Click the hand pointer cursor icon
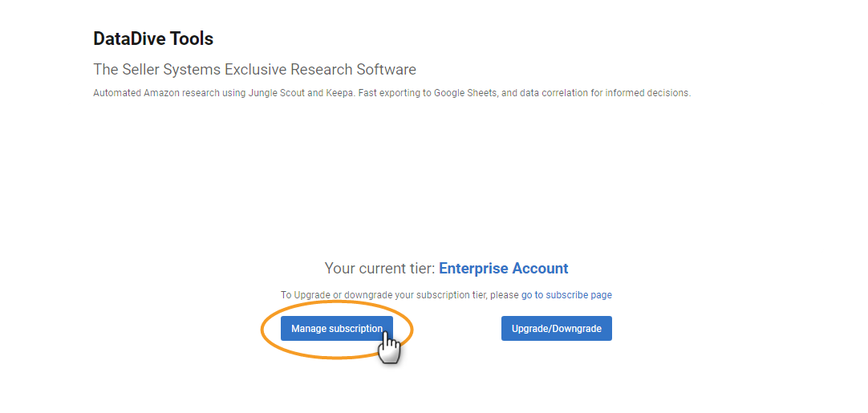Image resolution: width=868 pixels, height=413 pixels. tap(390, 348)
